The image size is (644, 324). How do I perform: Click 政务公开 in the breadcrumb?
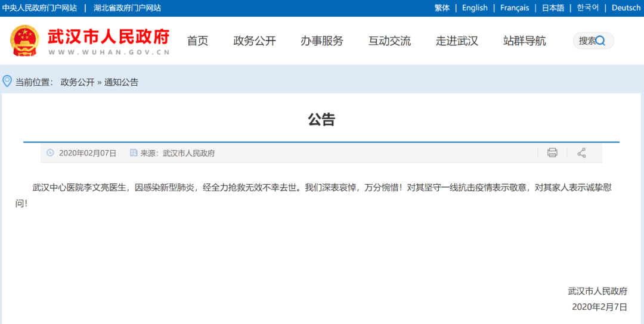78,82
